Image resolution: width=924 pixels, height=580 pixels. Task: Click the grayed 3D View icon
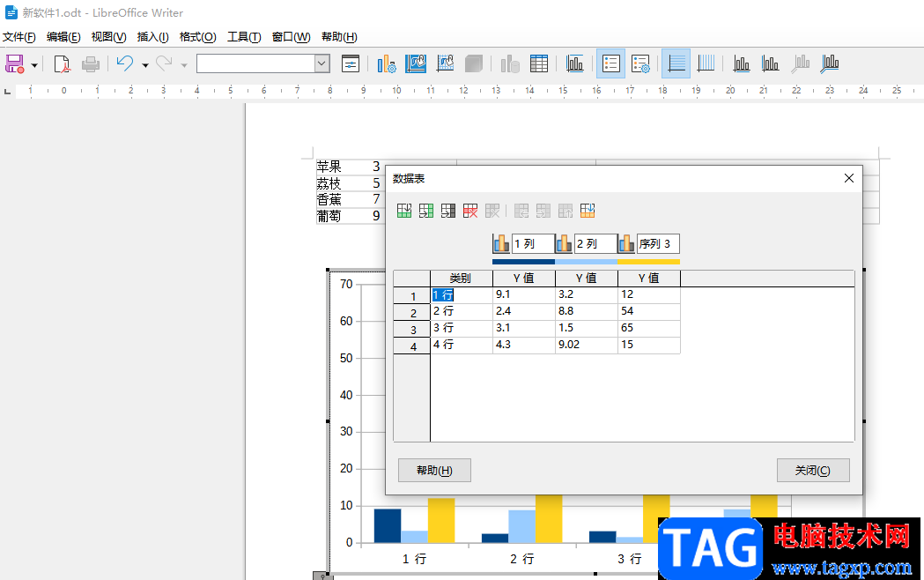474,63
